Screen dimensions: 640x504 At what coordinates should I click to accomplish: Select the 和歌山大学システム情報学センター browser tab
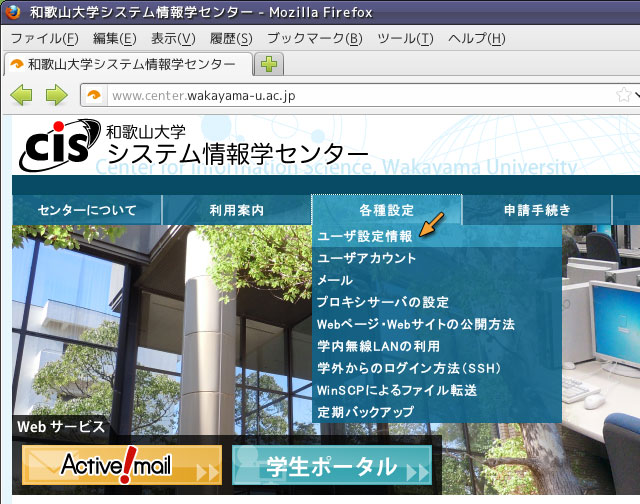[129, 64]
